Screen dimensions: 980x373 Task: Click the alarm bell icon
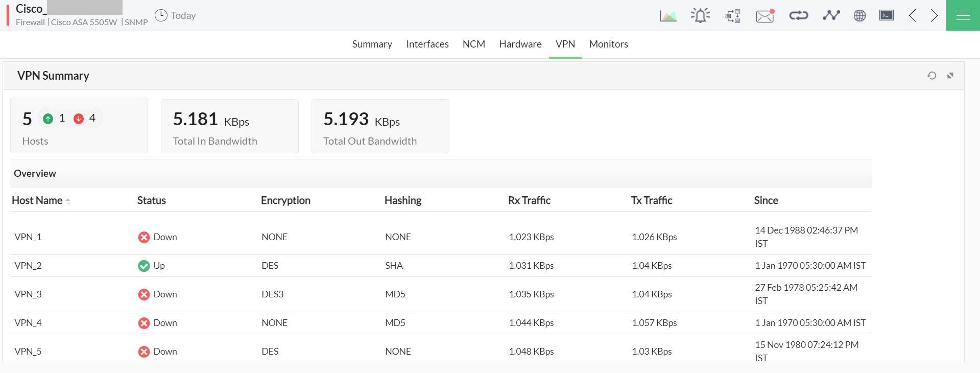coord(700,16)
